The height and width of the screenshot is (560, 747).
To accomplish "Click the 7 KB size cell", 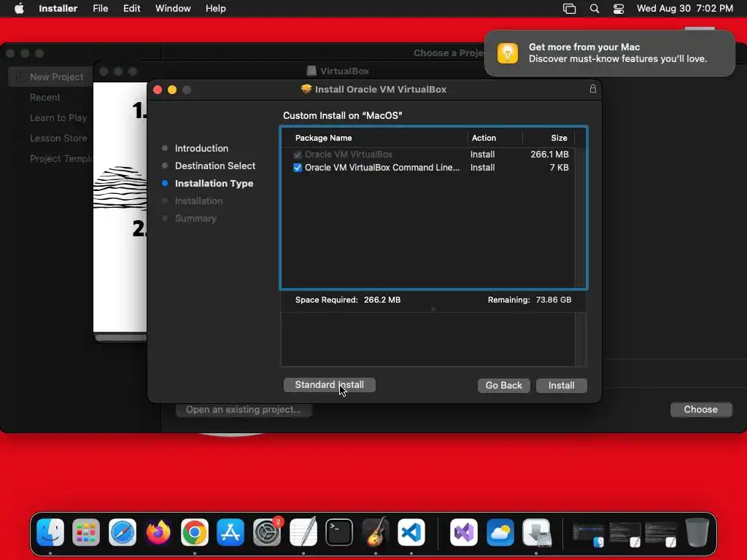I will pyautogui.click(x=559, y=168).
